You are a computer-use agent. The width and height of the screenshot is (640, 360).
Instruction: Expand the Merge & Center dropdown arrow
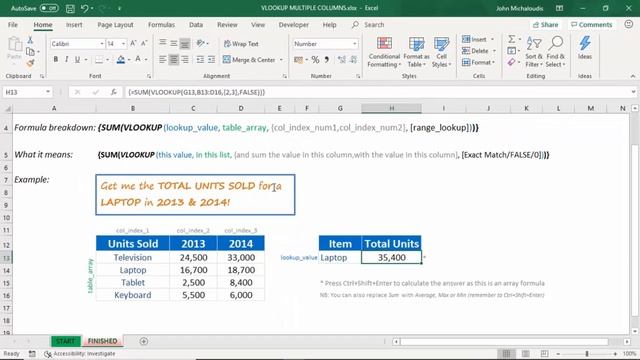pyautogui.click(x=281, y=60)
